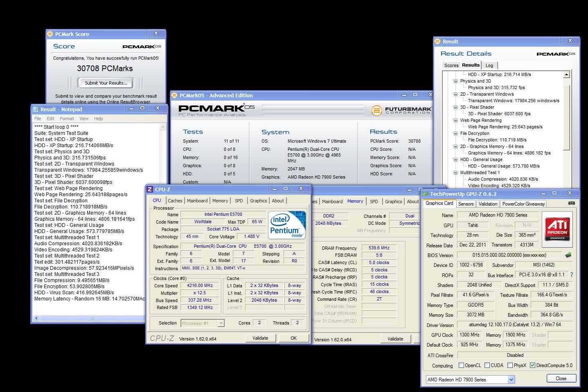Enable the OpenCL checkbox in GPU-Z

[x=461, y=365]
